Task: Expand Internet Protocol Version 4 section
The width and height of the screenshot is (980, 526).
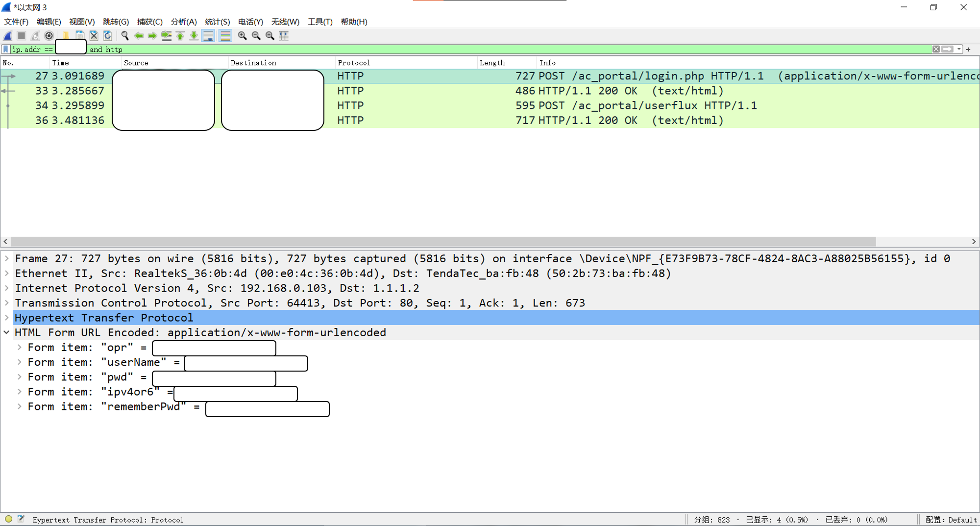Action: pyautogui.click(x=7, y=288)
